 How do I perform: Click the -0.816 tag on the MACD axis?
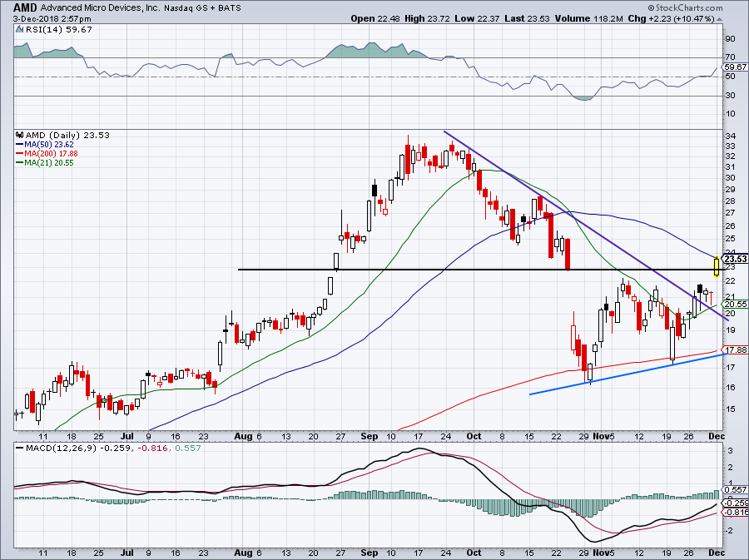tap(736, 513)
